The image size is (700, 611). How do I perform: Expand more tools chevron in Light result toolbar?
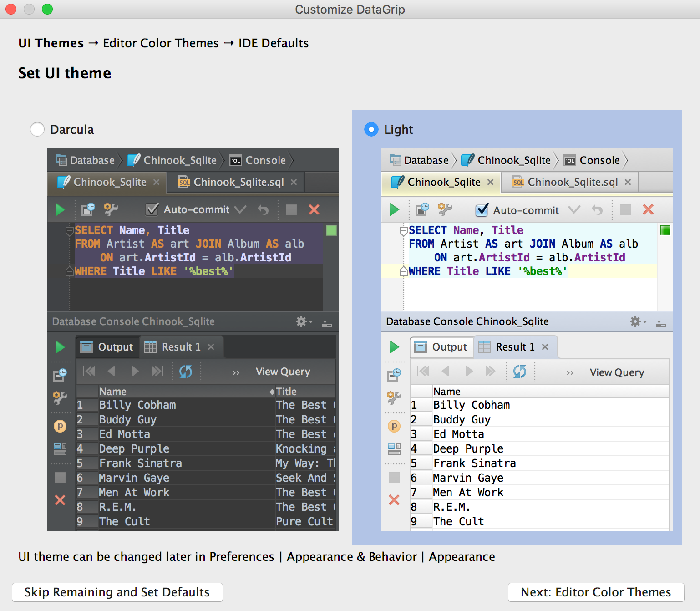(570, 373)
